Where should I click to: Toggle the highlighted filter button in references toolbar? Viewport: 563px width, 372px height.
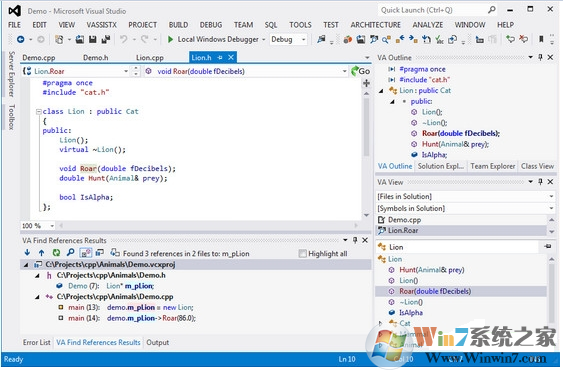(85, 253)
